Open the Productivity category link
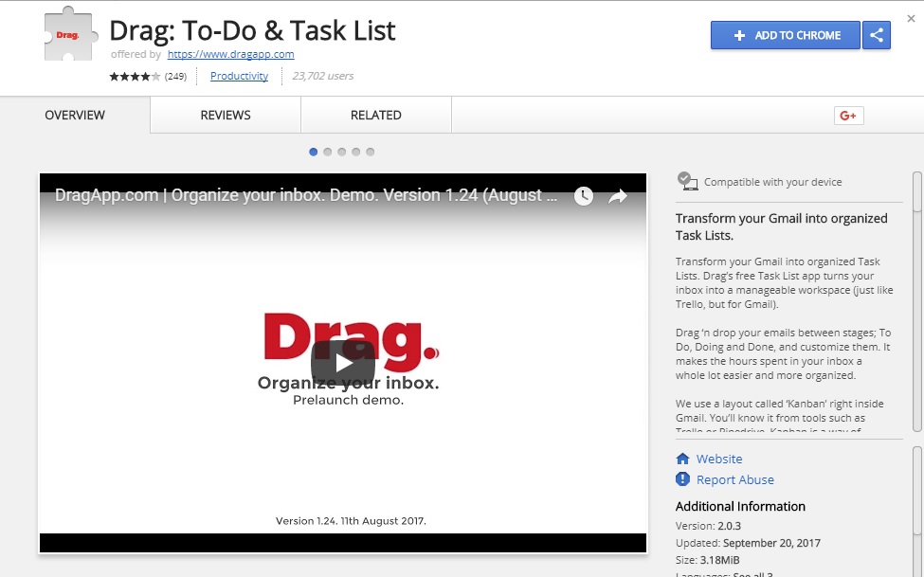The height and width of the screenshot is (577, 924). (x=239, y=76)
